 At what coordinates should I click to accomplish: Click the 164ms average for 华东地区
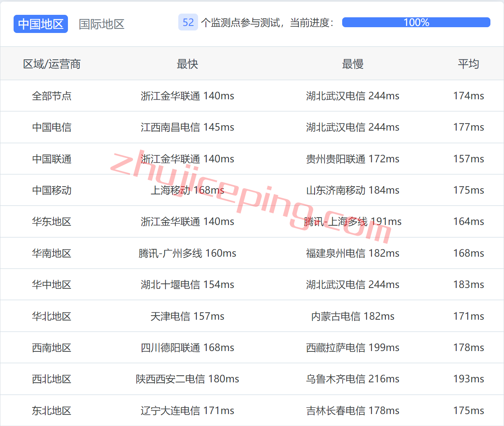pos(469,221)
